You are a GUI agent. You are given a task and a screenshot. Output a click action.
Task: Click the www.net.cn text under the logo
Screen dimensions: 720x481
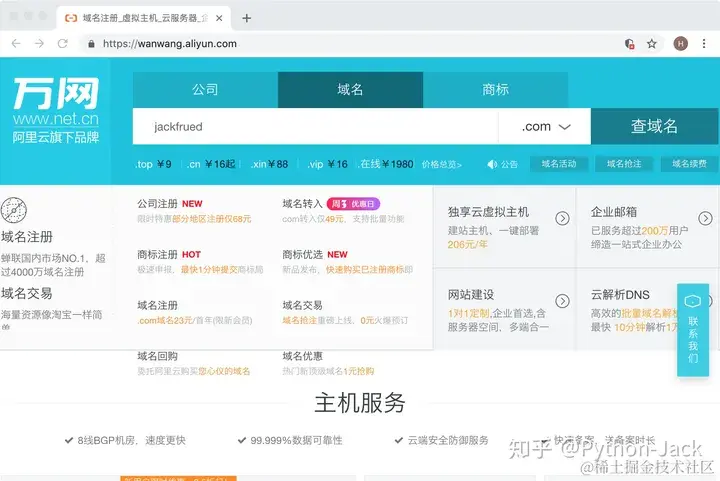[56, 119]
